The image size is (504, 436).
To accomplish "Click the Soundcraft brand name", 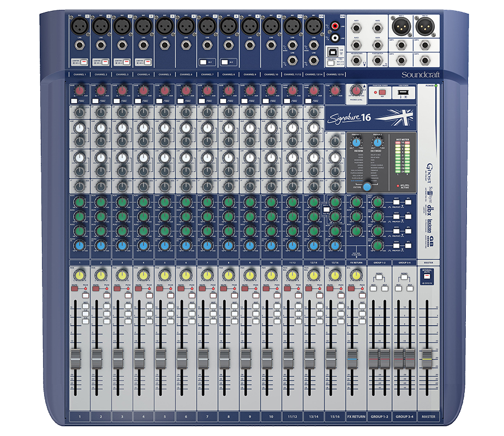I will coord(421,75).
